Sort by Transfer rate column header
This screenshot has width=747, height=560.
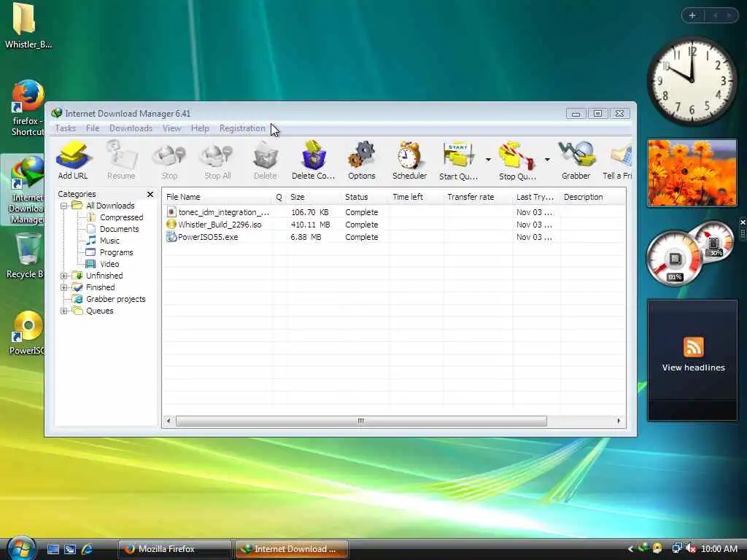point(478,197)
